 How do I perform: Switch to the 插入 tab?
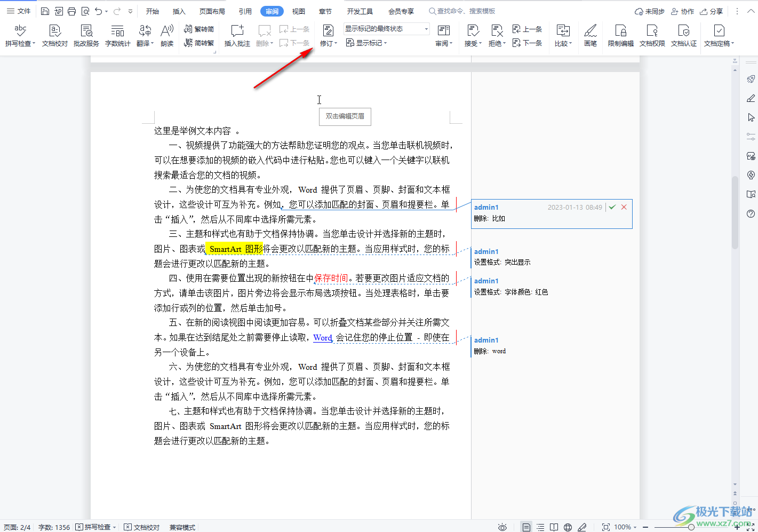pyautogui.click(x=179, y=11)
